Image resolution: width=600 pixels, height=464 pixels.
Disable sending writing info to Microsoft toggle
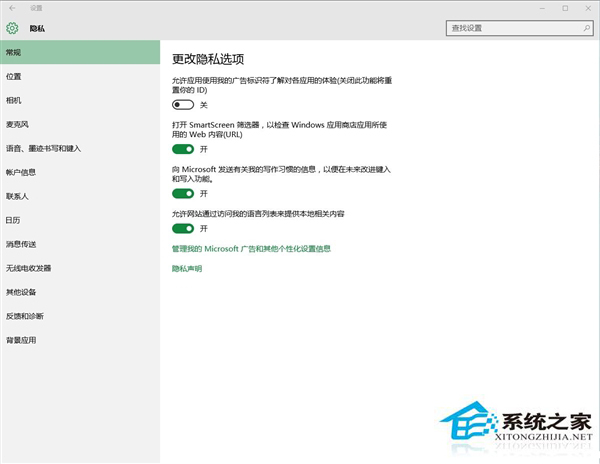pyautogui.click(x=183, y=194)
